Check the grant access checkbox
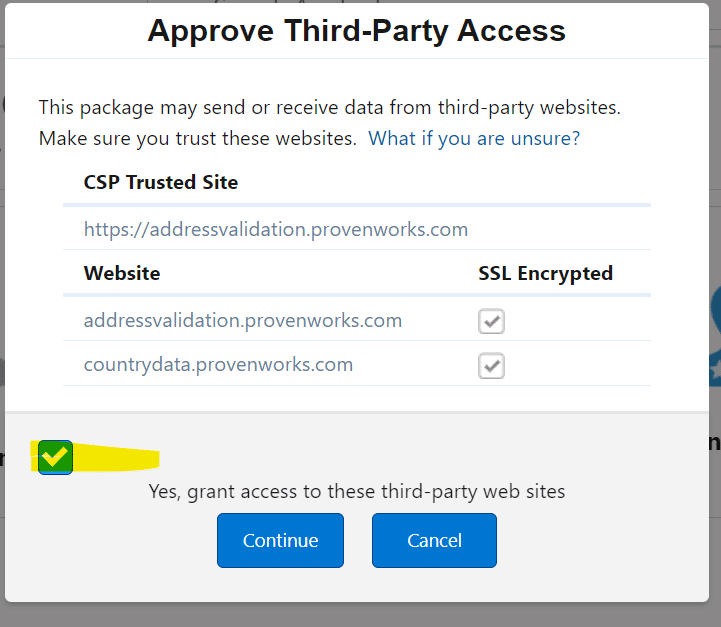 tap(55, 457)
